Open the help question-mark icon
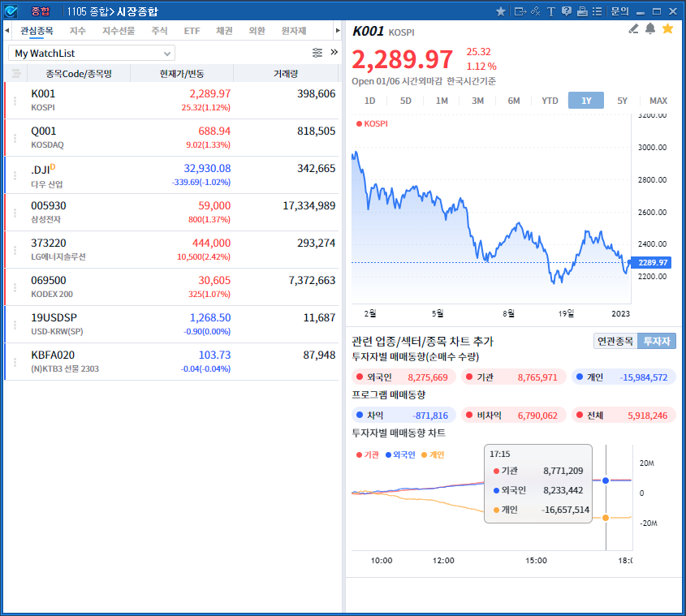This screenshot has height=616, width=686. pos(567,11)
